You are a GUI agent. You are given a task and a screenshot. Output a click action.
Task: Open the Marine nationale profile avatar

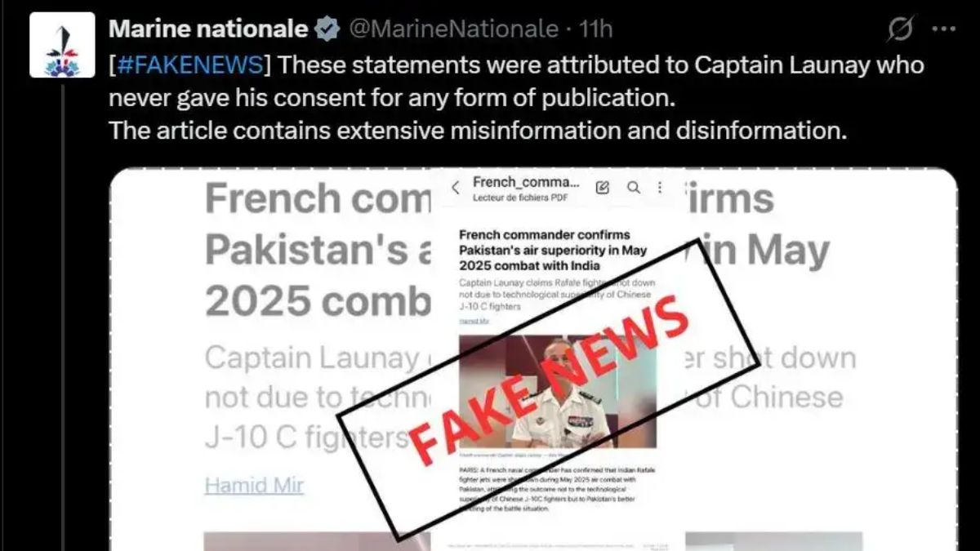point(62,46)
